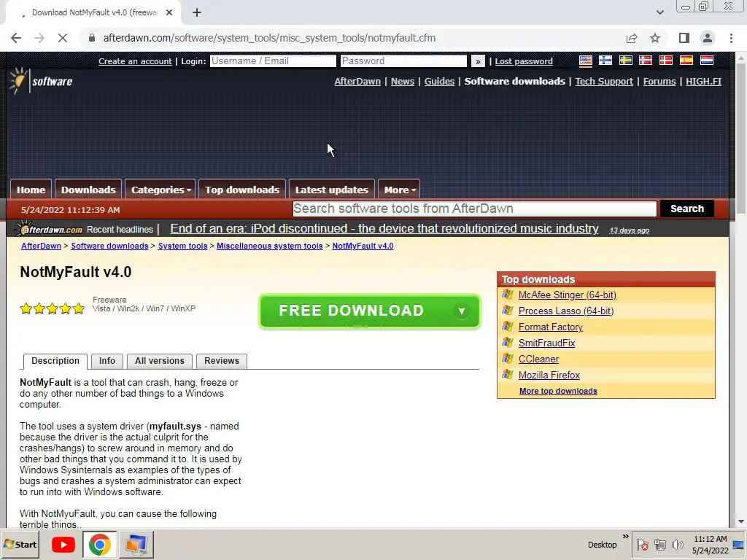The width and height of the screenshot is (747, 560).
Task: Open the volume speaker tray icon
Action: (677, 544)
